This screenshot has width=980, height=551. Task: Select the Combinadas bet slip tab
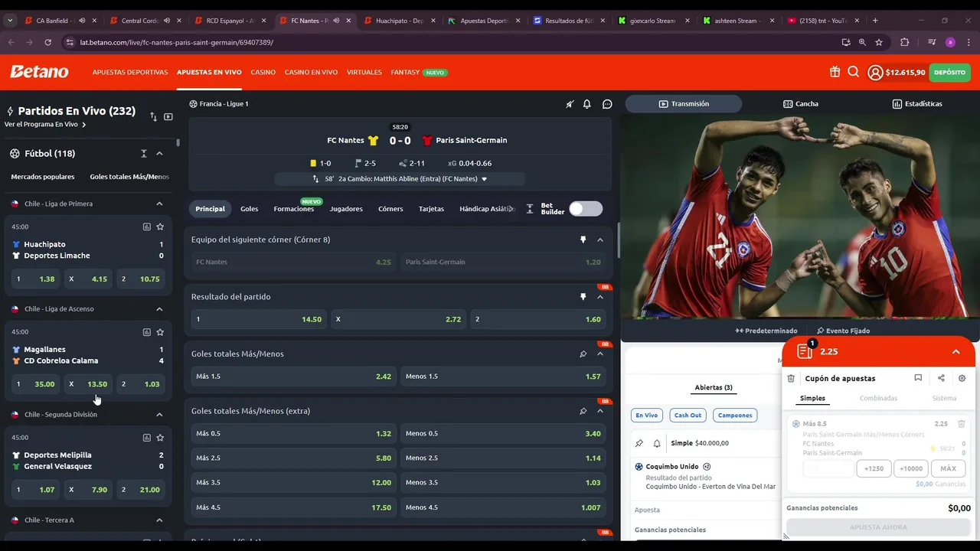tap(878, 398)
